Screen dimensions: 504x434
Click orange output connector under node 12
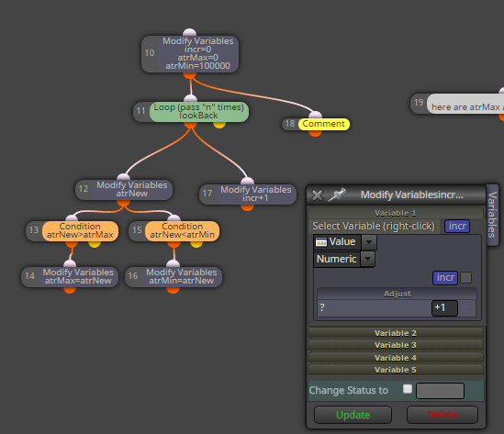click(123, 203)
